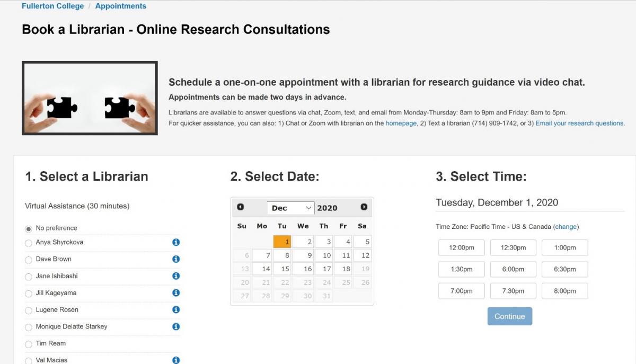
Task: Select the No preference radio option
Action: click(x=29, y=229)
